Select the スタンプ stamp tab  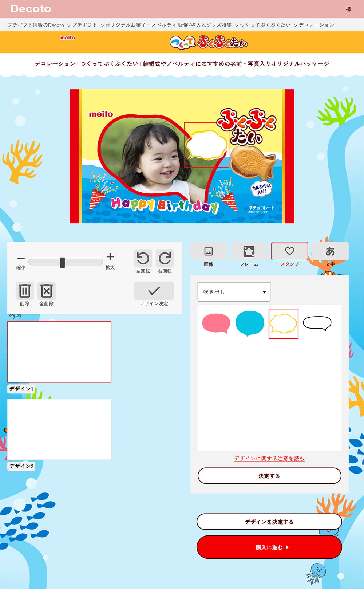[289, 251]
